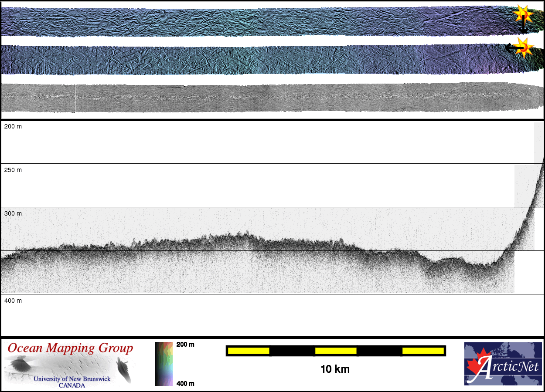Click the 10 km scale label
This screenshot has width=545, height=392.
tap(335, 369)
